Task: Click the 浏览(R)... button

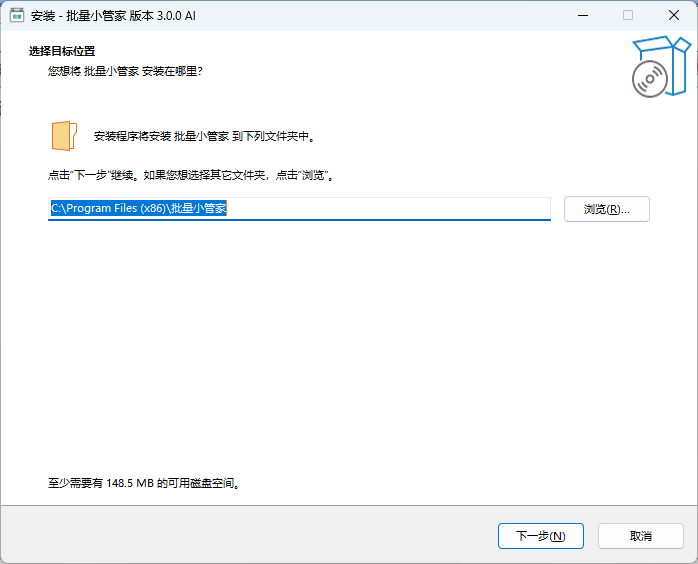Action: coord(606,209)
